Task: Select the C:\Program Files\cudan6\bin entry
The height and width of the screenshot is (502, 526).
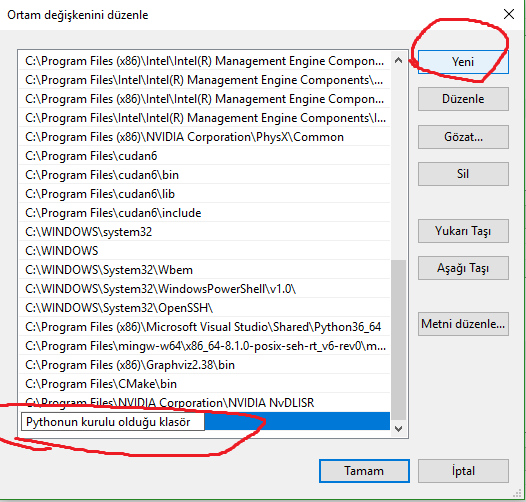Action: pyautogui.click(x=205, y=175)
